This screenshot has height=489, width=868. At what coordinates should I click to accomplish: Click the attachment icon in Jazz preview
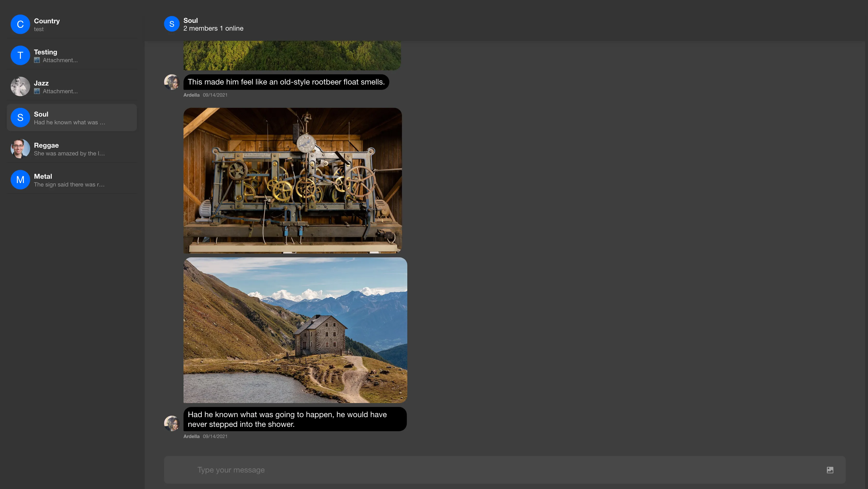tap(37, 91)
